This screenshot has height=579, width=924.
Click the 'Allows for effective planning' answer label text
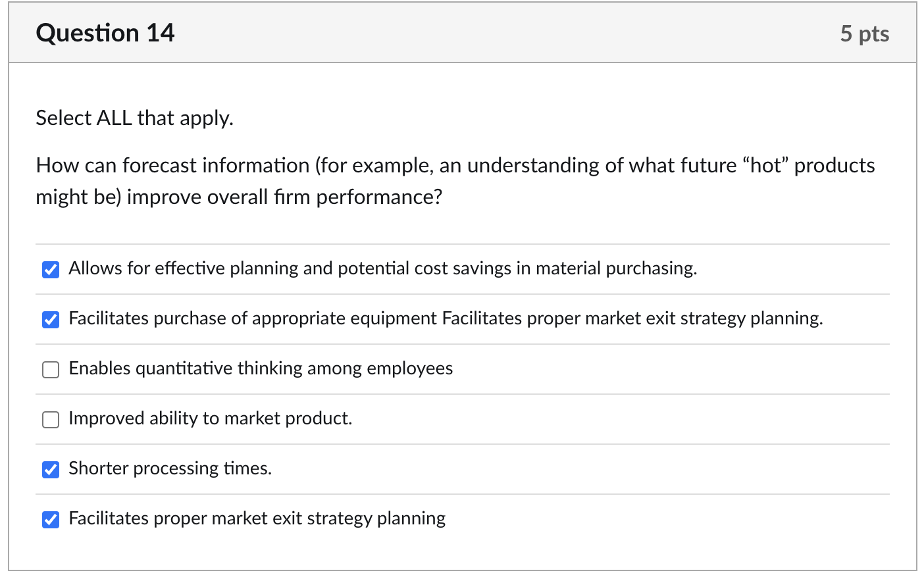382,268
